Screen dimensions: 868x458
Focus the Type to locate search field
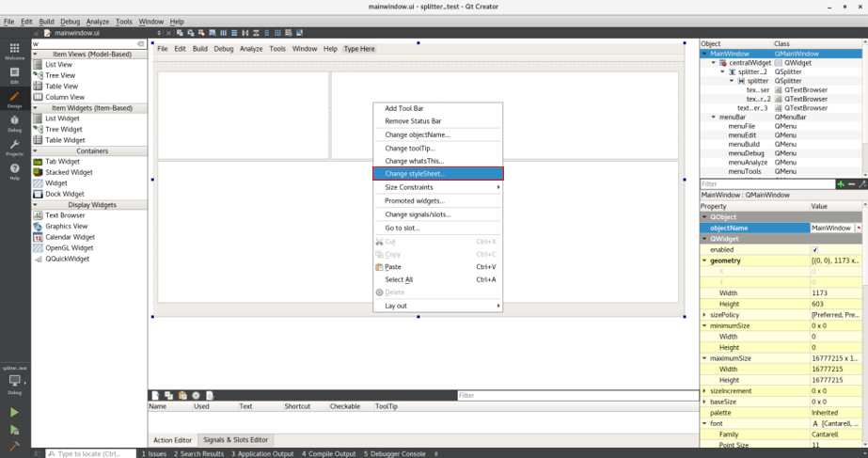90,453
